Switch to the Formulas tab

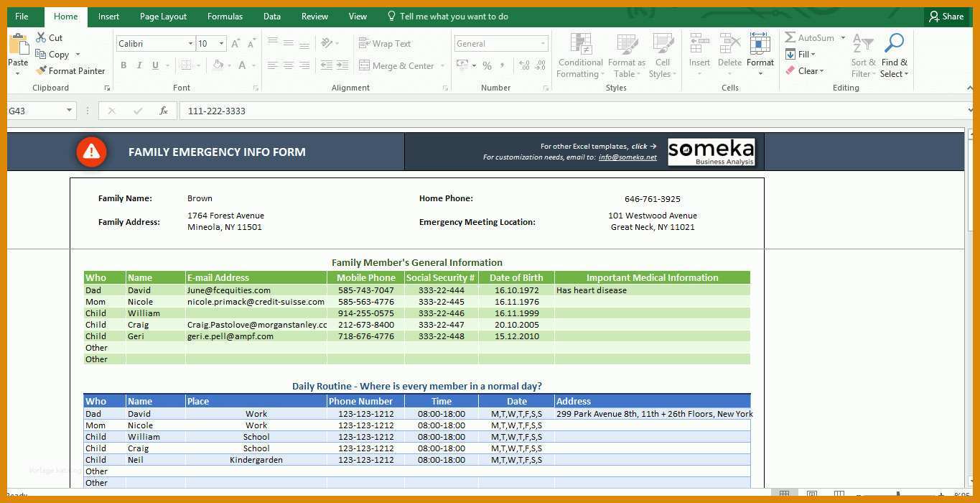(x=225, y=16)
